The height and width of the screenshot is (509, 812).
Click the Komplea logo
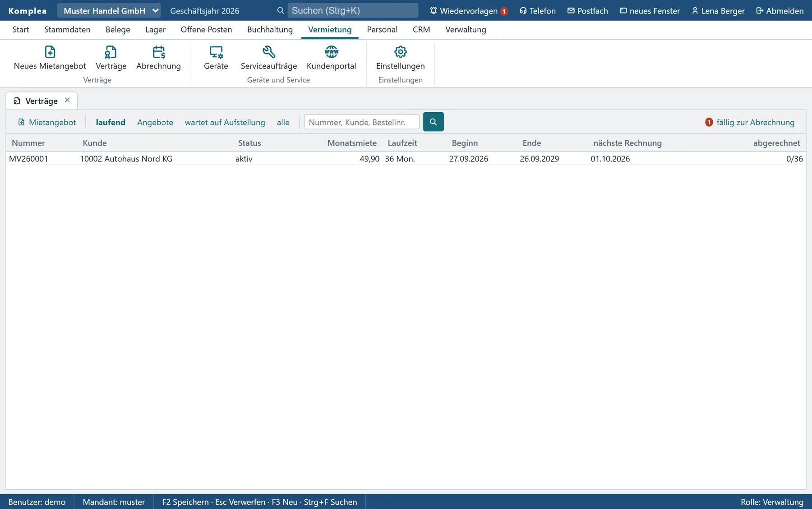28,11
